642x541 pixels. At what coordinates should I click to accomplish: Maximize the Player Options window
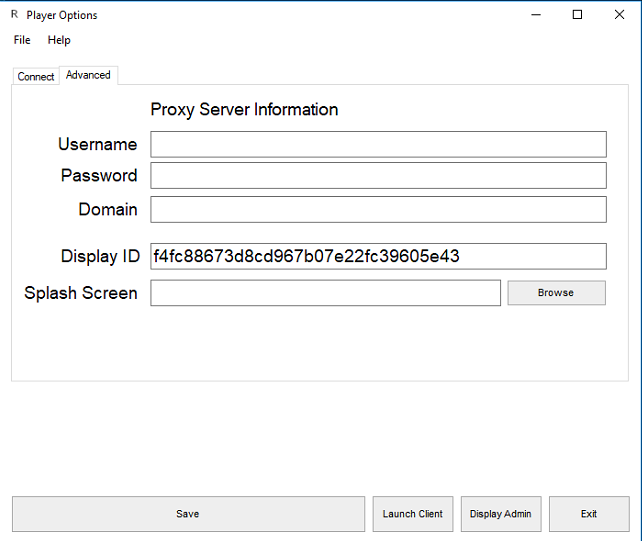[x=577, y=15]
